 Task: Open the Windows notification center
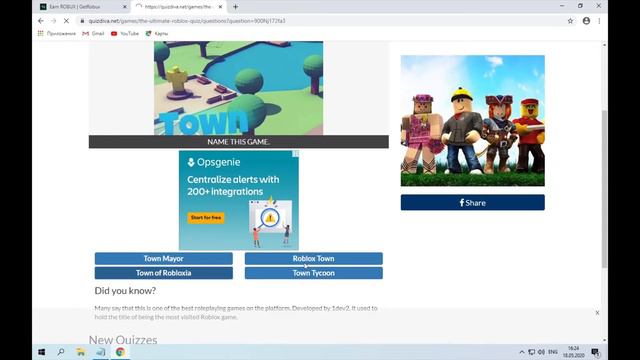coord(596,352)
